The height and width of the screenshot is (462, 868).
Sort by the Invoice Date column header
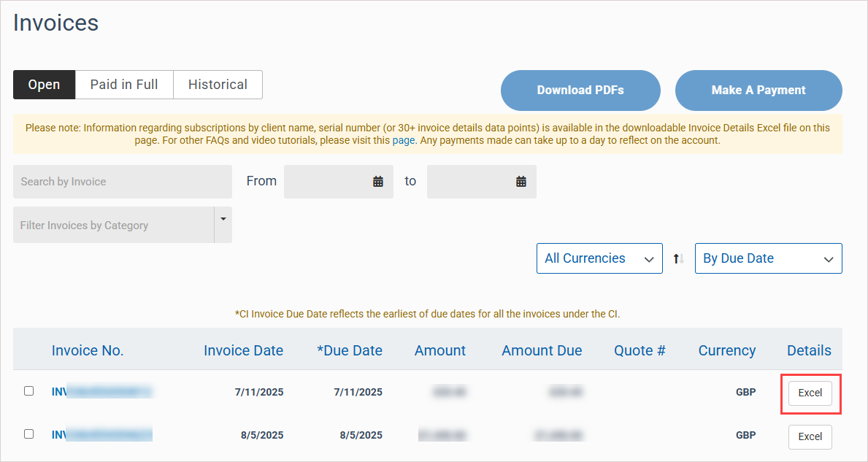tap(243, 350)
